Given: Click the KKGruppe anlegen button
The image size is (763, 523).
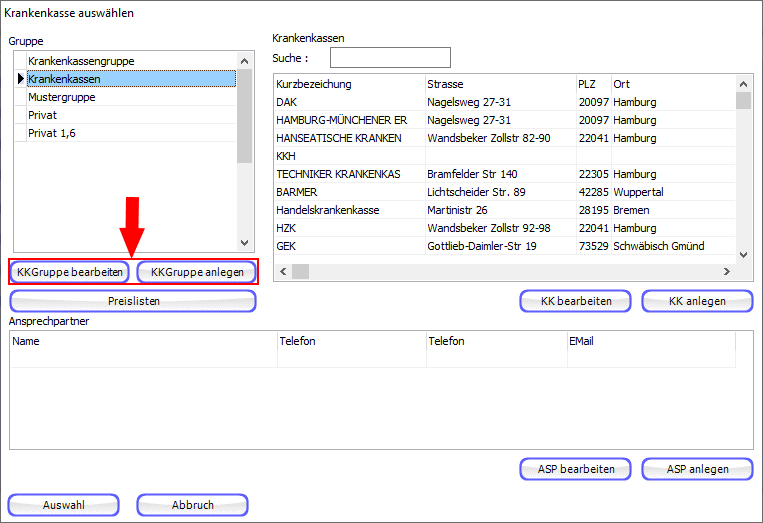Looking at the screenshot, I should click(x=196, y=272).
